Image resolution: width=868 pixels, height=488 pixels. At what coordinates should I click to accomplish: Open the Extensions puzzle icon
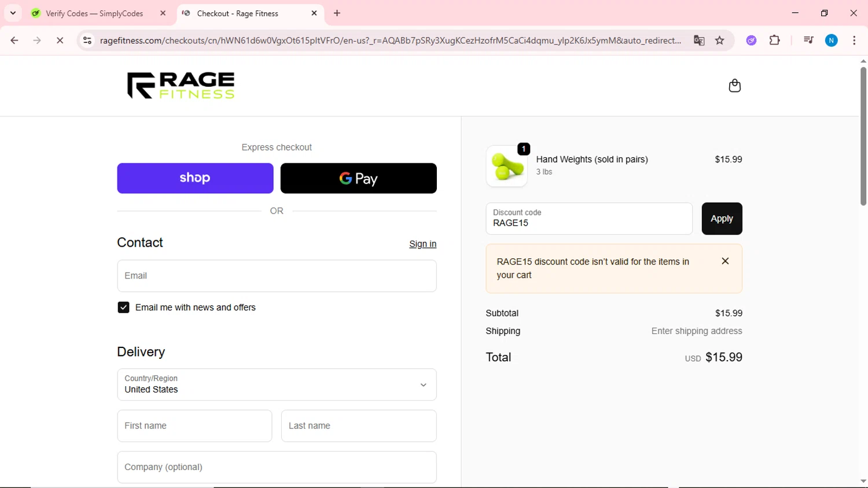(x=775, y=41)
